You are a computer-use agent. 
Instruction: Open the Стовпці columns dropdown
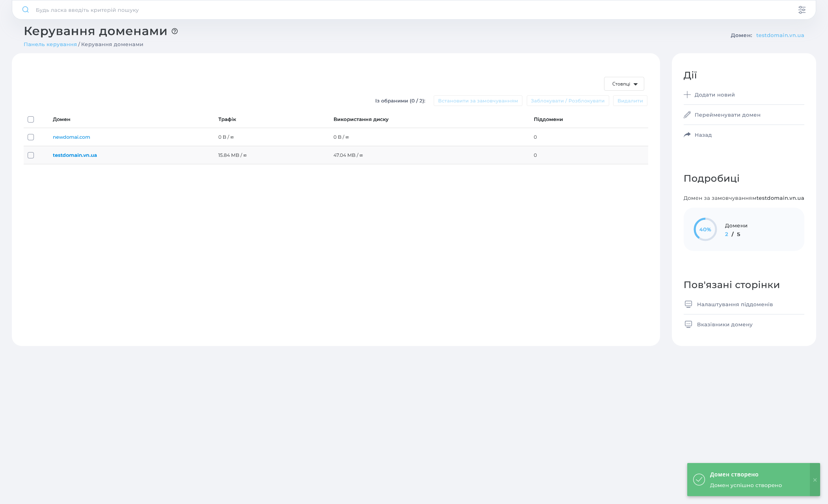coord(624,84)
